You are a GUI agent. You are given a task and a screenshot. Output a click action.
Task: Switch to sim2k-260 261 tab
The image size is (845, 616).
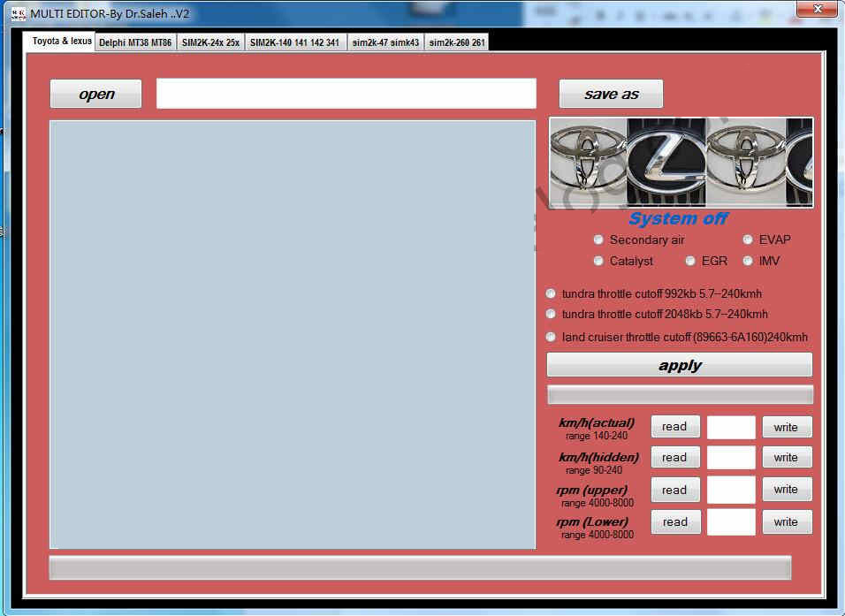point(457,42)
